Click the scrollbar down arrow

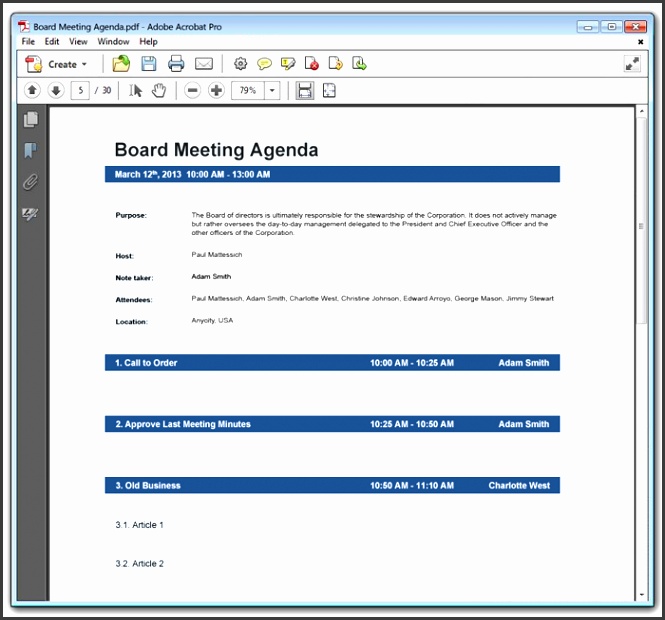pyautogui.click(x=642, y=595)
